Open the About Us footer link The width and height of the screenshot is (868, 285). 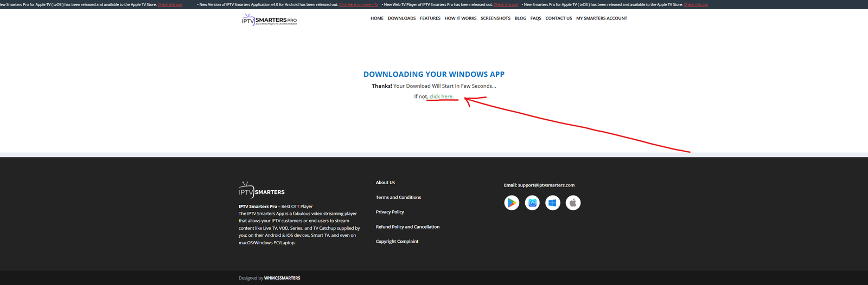(x=385, y=183)
